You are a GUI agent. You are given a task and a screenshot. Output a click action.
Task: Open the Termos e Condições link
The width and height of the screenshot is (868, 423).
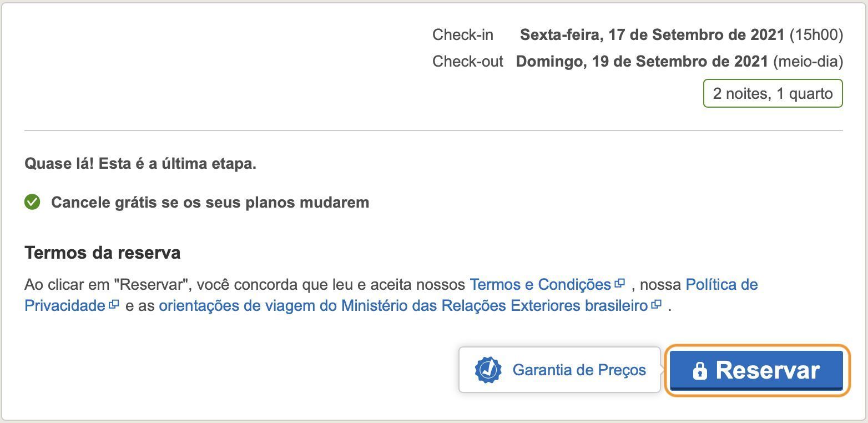[x=540, y=285]
